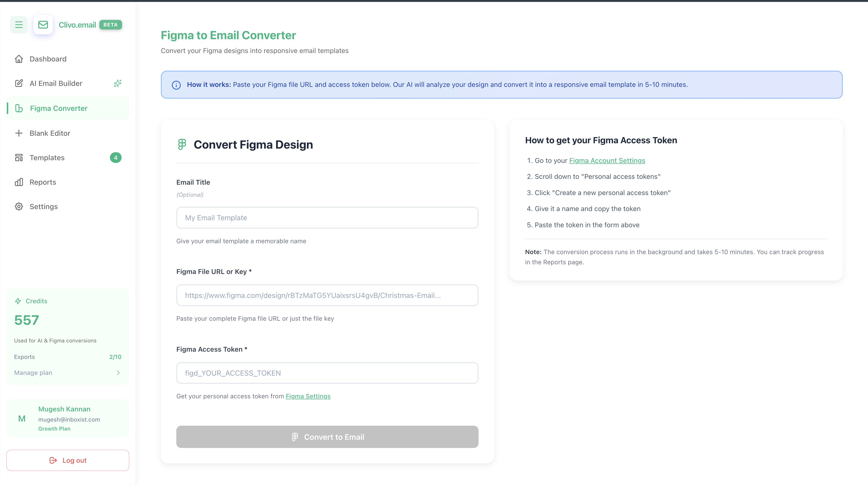The width and height of the screenshot is (868, 485).
Task: Click the Figma logo beside Convert Figma Design
Action: coord(182,144)
